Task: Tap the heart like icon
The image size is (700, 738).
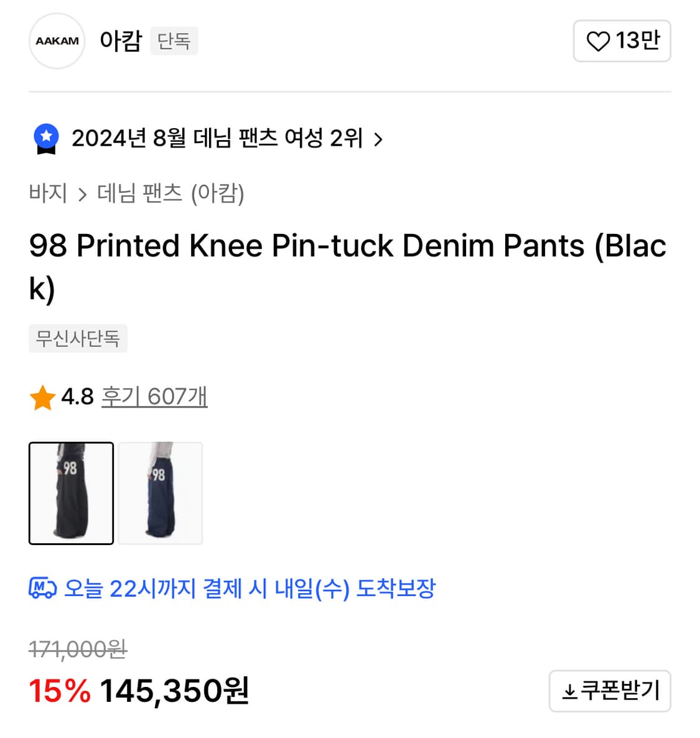Action: tap(598, 41)
